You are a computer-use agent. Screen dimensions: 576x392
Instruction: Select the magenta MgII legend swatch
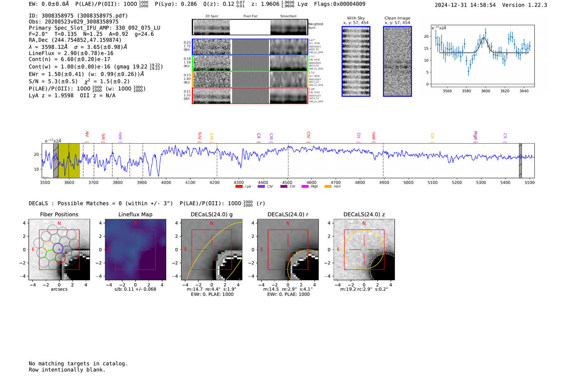[x=305, y=187]
